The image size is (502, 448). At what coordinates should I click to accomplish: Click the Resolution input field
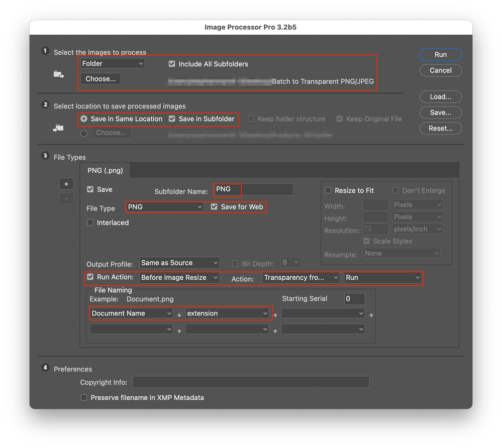point(375,229)
